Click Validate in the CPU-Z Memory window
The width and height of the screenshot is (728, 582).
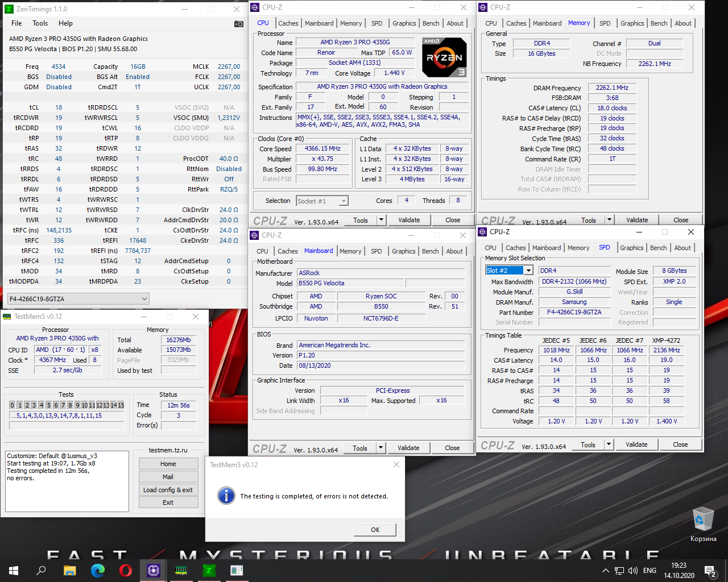(637, 220)
